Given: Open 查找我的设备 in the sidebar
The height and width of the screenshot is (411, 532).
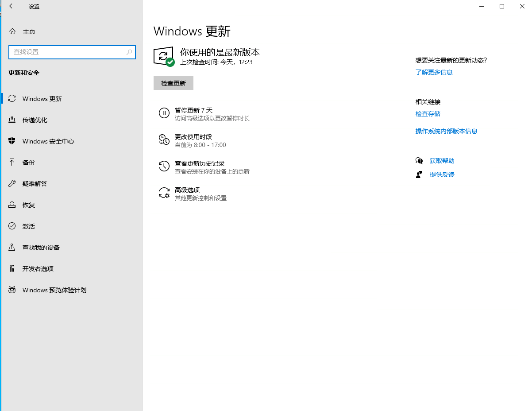Looking at the screenshot, I should (x=72, y=248).
